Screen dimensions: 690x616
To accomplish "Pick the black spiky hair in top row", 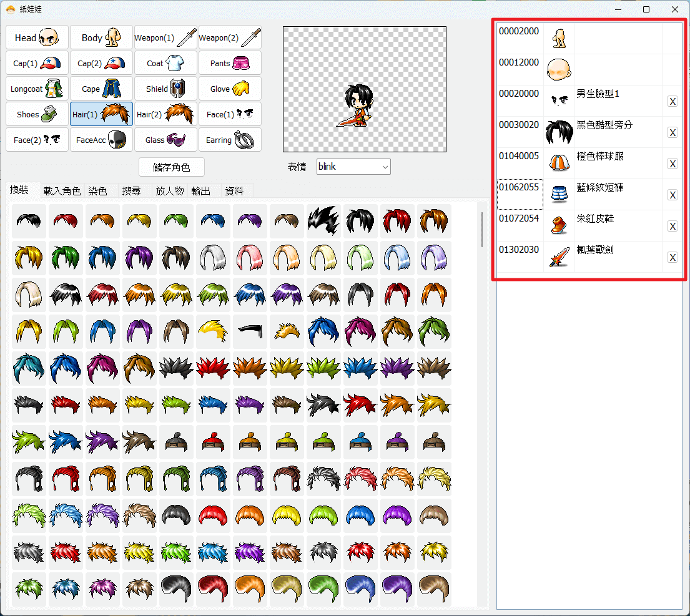I will pyautogui.click(x=324, y=221).
